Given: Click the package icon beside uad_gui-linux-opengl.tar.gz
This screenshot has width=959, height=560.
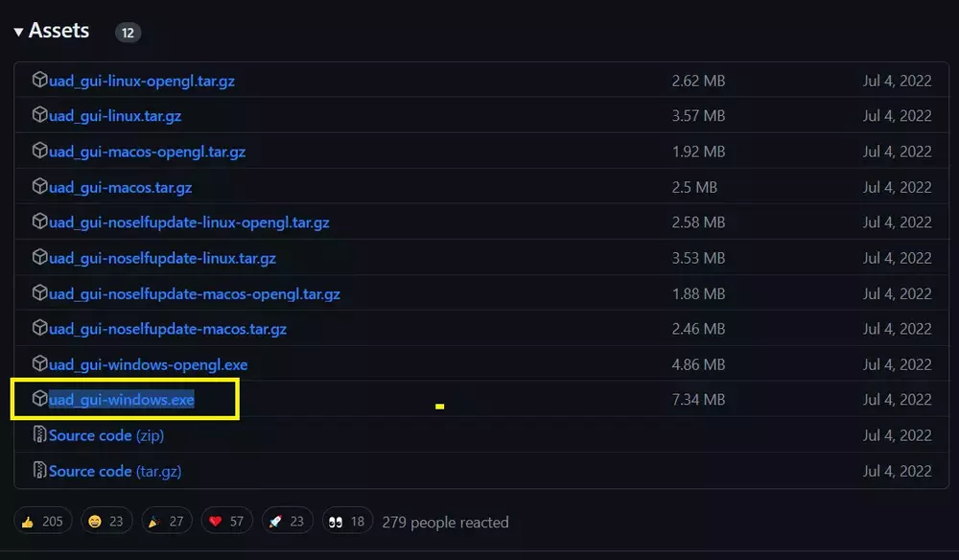Looking at the screenshot, I should (x=39, y=80).
